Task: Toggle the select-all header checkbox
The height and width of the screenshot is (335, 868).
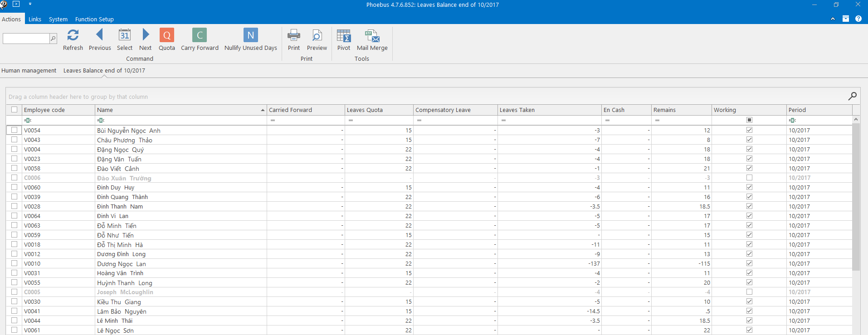Action: (x=14, y=110)
